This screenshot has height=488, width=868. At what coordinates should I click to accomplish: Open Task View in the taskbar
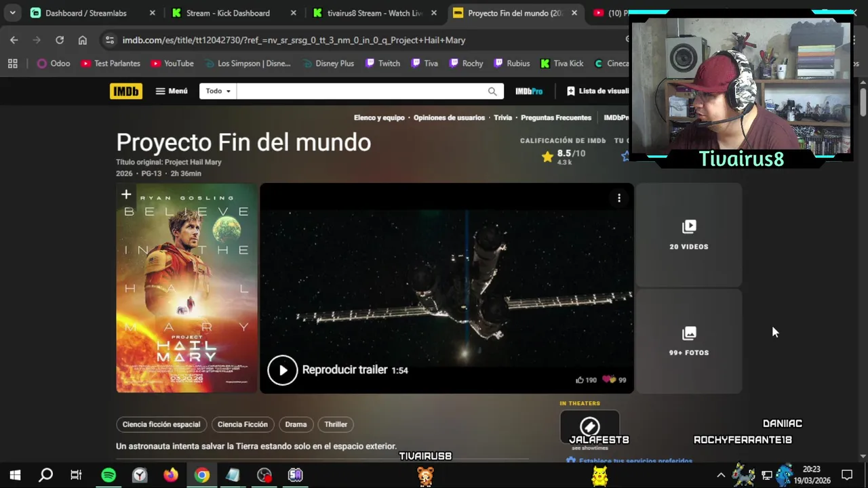point(76,475)
